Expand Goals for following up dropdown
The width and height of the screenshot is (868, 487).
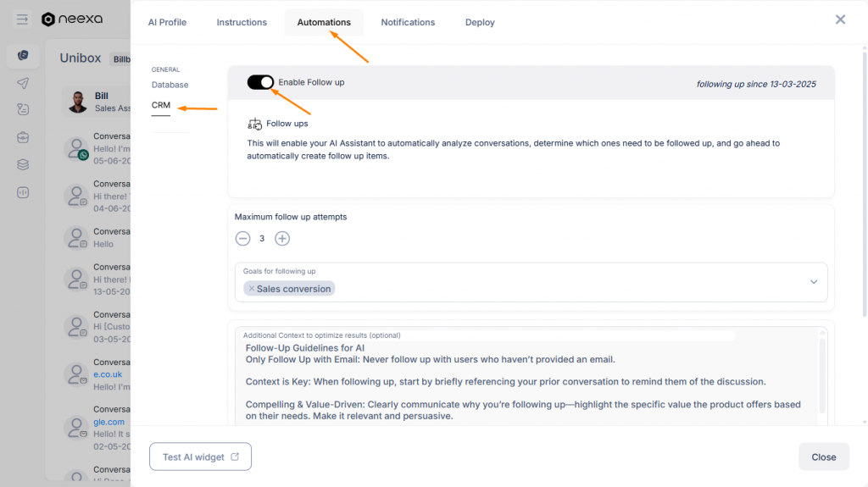coord(814,282)
